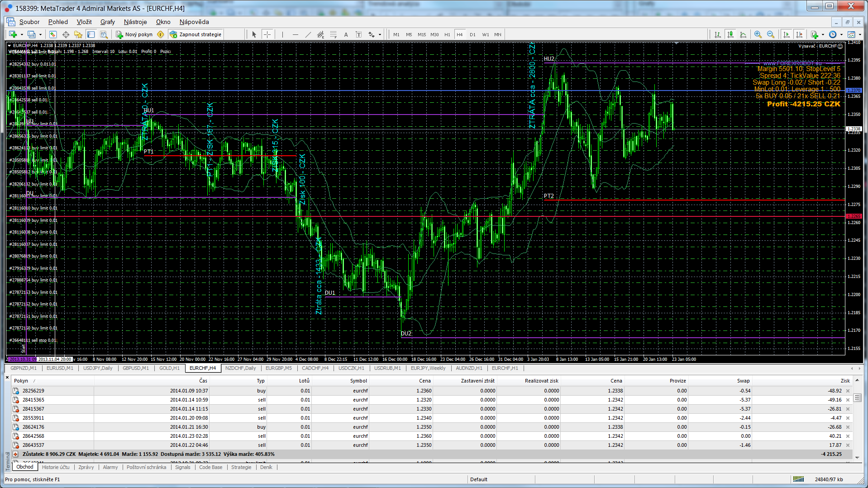Set timeframe to MN
This screenshot has width=868, height=488.
(x=498, y=34)
